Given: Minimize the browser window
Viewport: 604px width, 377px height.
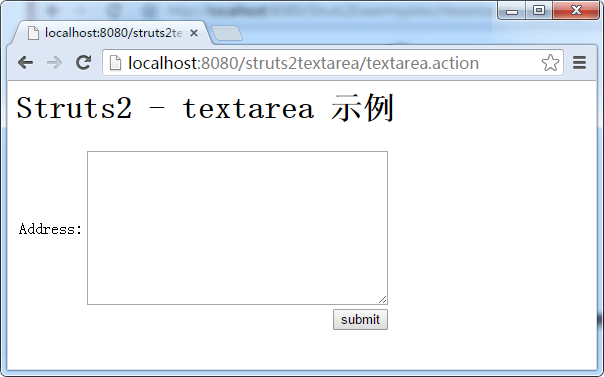Looking at the screenshot, I should pyautogui.click(x=512, y=10).
